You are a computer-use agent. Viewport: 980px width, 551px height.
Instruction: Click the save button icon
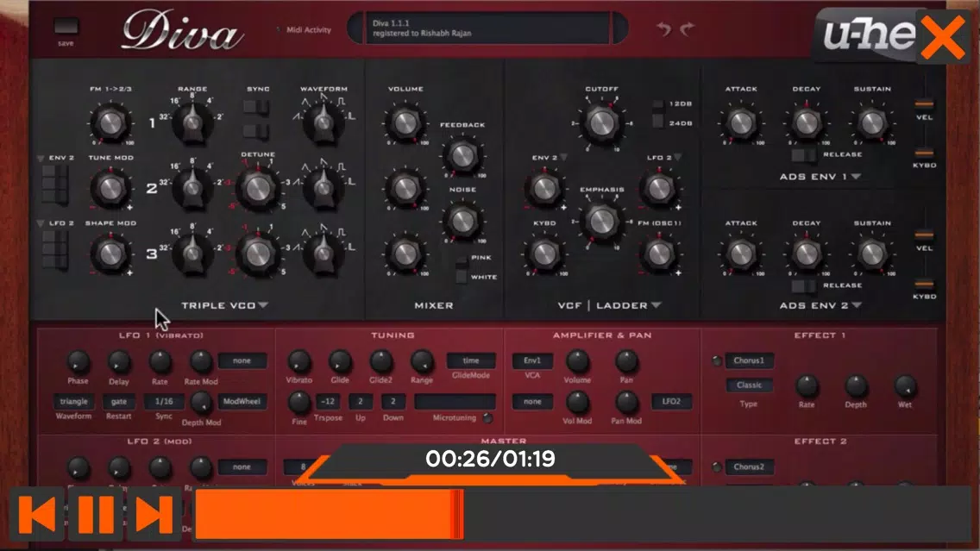click(66, 27)
